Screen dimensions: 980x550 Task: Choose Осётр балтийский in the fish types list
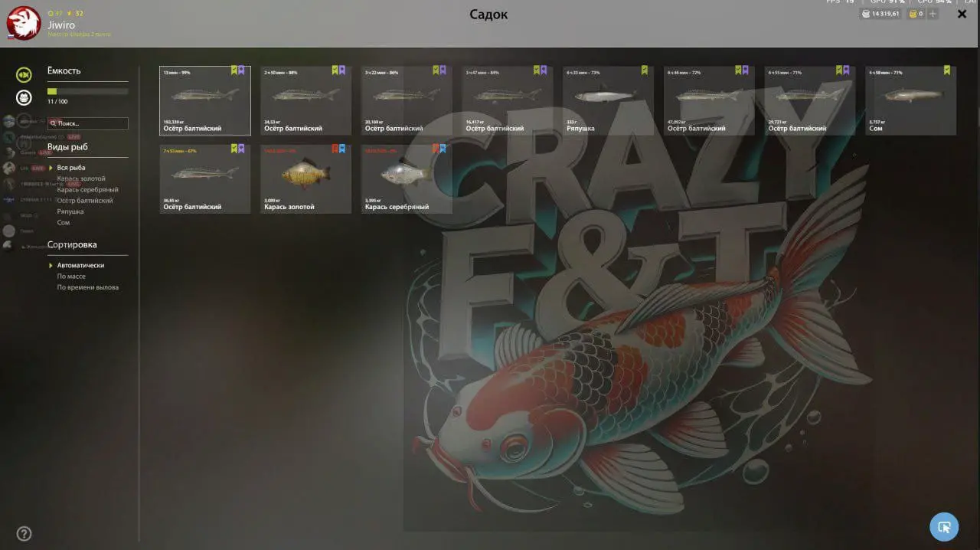(x=85, y=201)
